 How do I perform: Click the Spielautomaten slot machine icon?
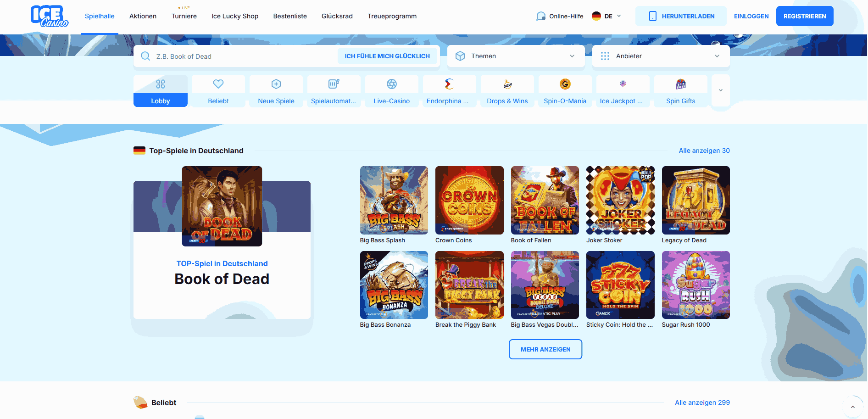click(x=334, y=84)
